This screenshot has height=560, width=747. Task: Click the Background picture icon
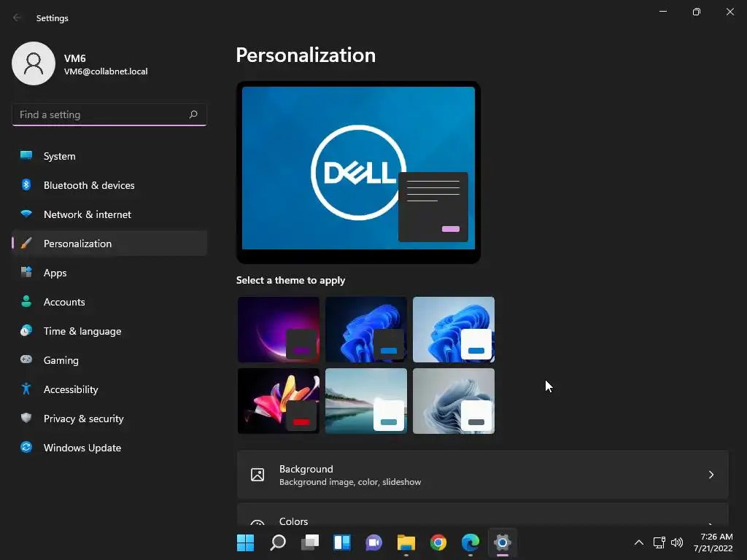coord(258,475)
